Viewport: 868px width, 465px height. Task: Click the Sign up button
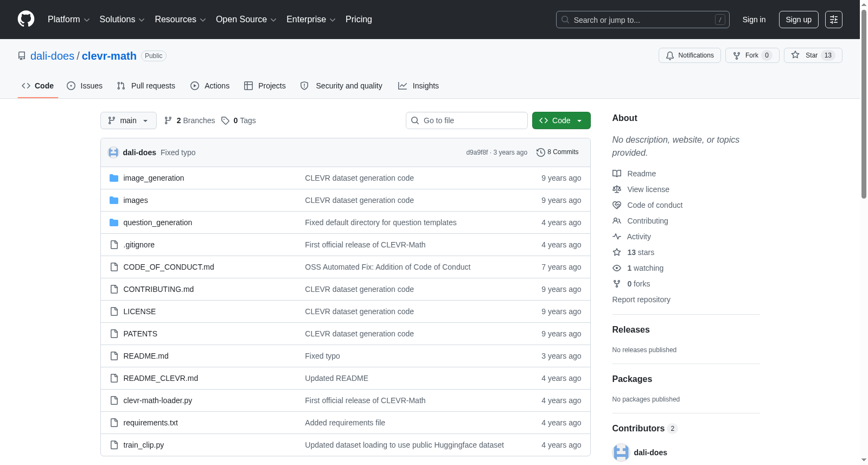[x=799, y=20]
